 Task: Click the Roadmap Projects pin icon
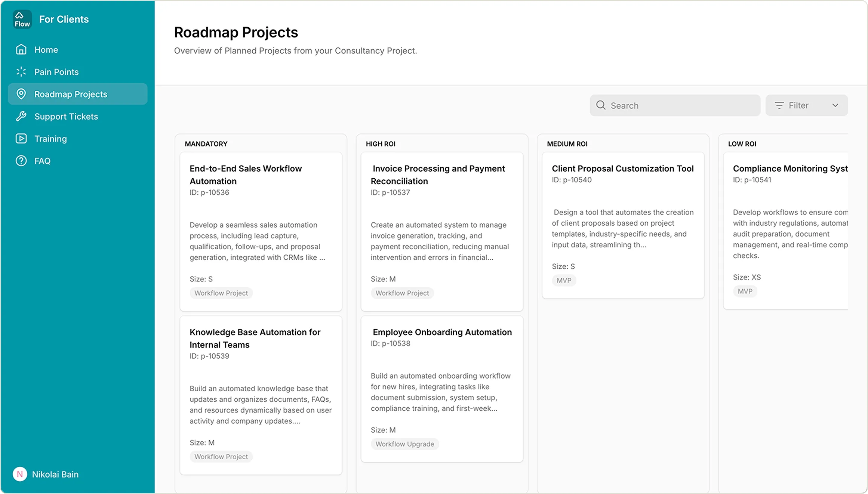(x=21, y=94)
